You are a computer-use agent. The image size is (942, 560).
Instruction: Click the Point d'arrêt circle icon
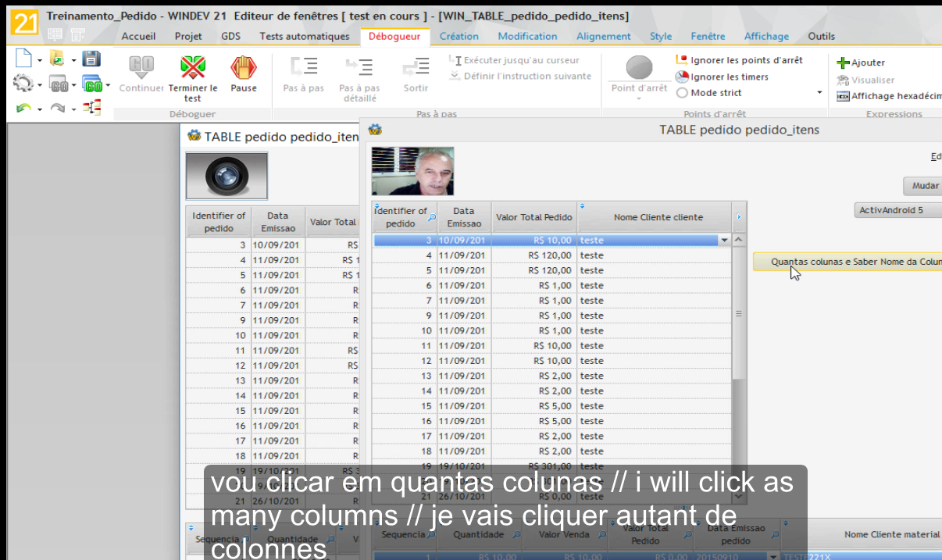tap(639, 67)
